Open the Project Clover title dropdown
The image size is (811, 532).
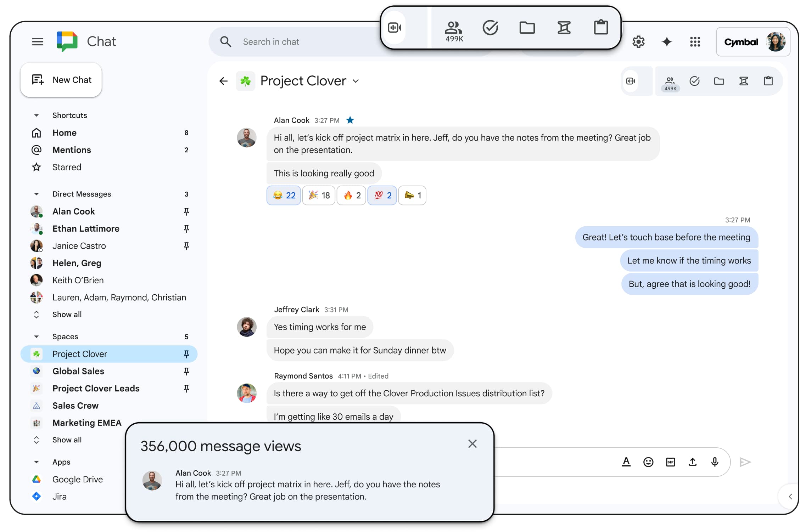(356, 81)
